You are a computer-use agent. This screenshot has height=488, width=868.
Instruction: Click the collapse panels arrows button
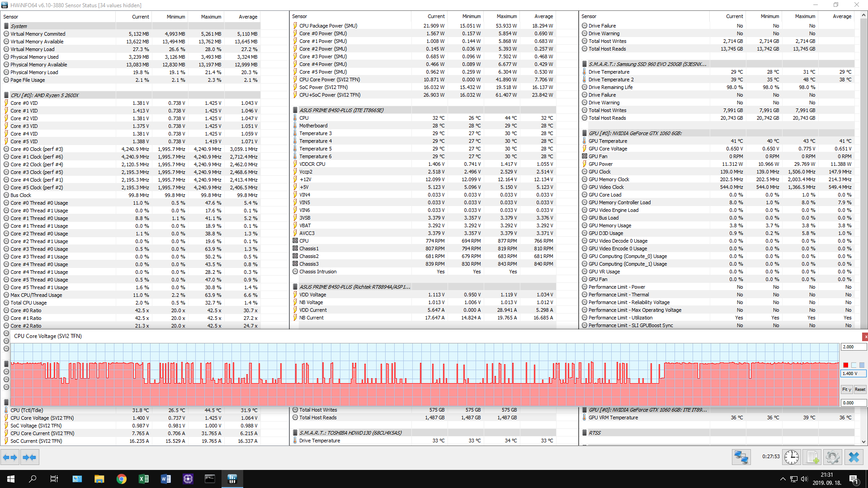29,457
